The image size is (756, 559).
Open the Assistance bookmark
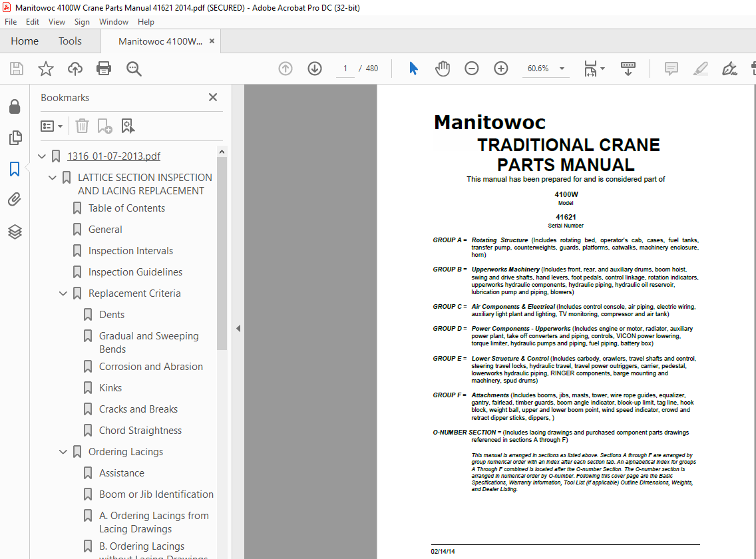[x=122, y=473]
